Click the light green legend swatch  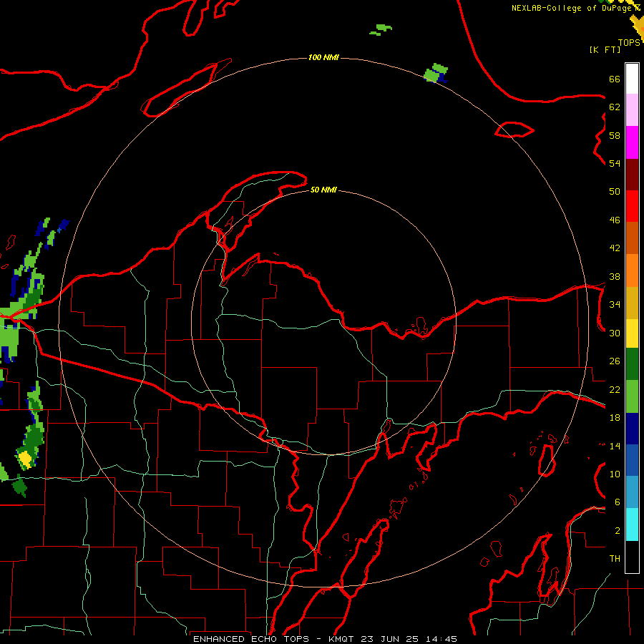pyautogui.click(x=632, y=396)
